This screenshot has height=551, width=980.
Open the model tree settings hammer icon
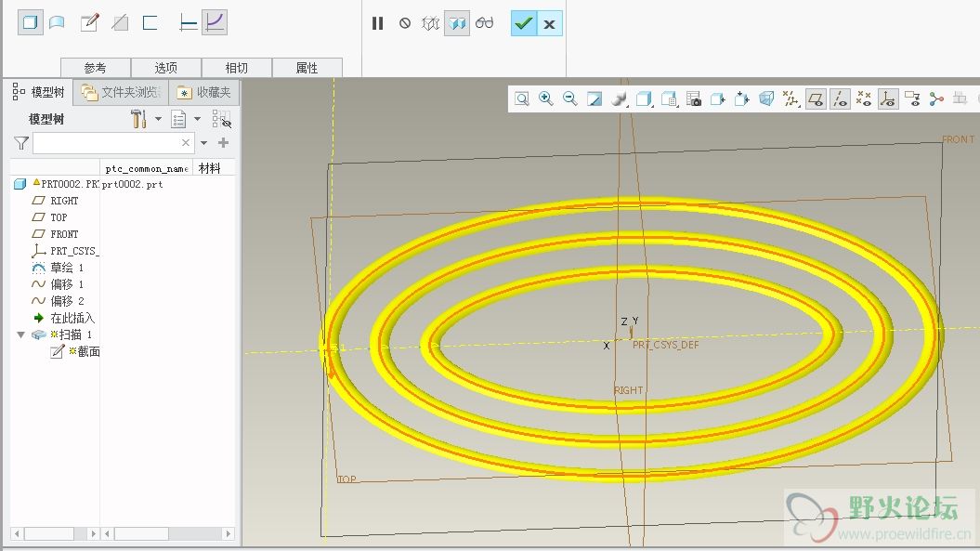(x=138, y=118)
